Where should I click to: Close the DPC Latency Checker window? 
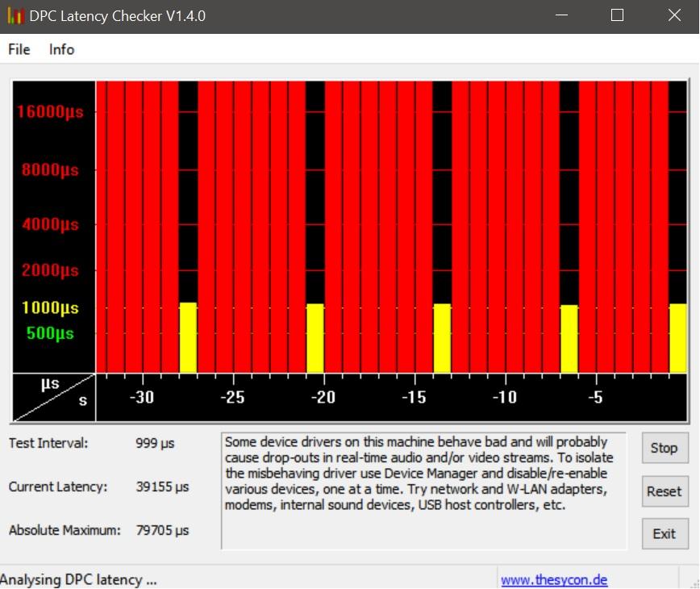click(x=674, y=15)
